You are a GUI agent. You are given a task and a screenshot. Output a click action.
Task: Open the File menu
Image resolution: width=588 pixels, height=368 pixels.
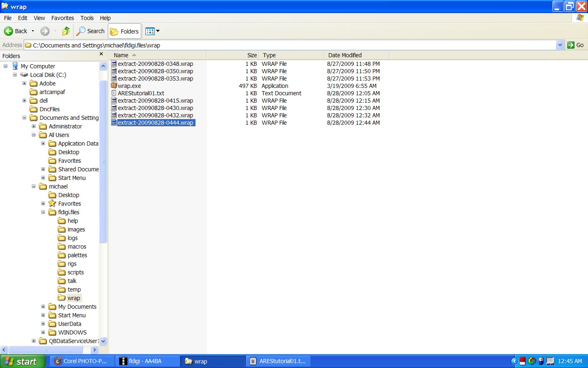pyautogui.click(x=8, y=18)
